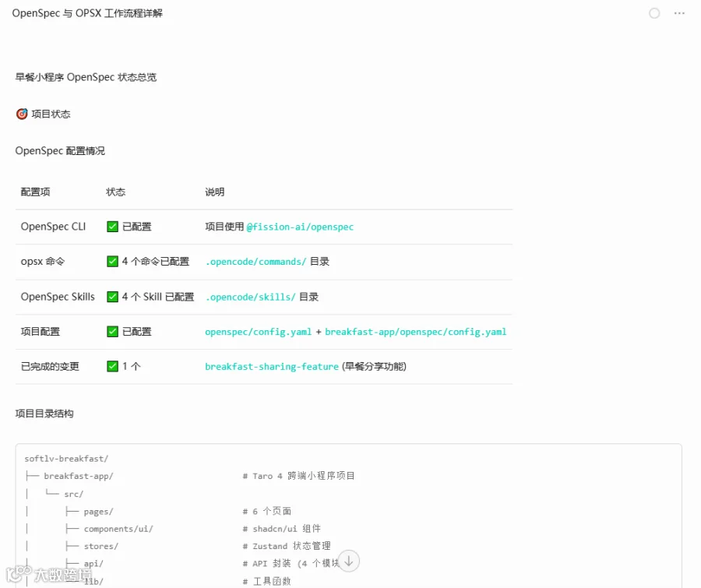Click the 说明 column header

tap(215, 192)
